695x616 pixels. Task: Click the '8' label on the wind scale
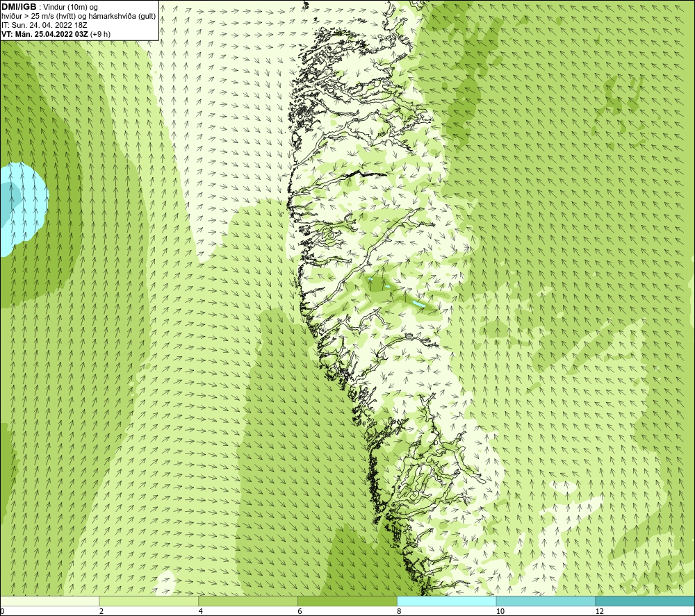pos(399,612)
